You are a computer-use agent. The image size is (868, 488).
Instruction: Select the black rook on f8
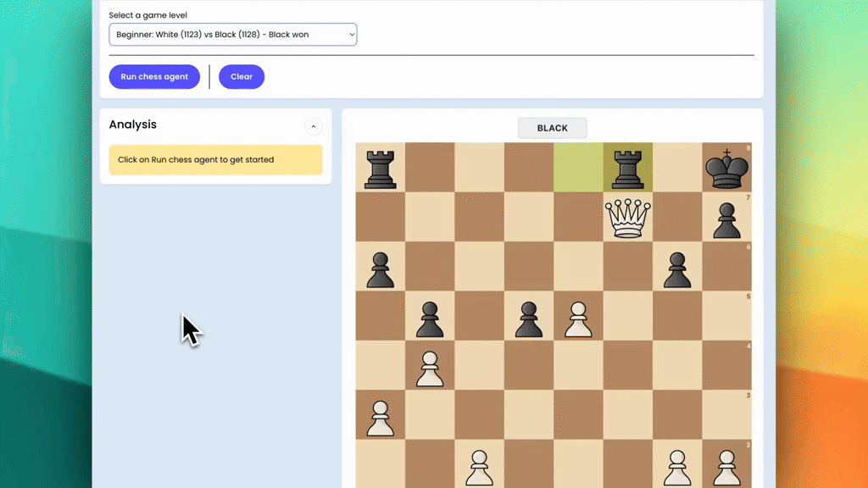click(x=628, y=168)
